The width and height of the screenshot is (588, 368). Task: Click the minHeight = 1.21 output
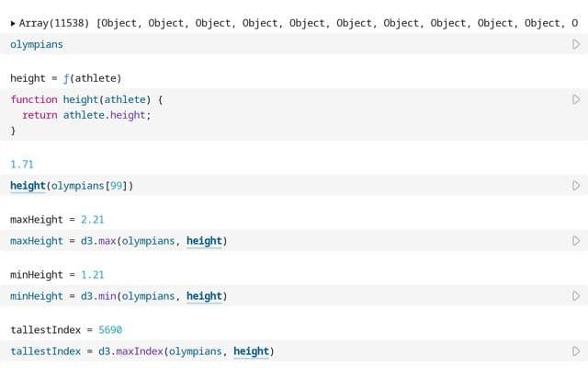click(57, 274)
